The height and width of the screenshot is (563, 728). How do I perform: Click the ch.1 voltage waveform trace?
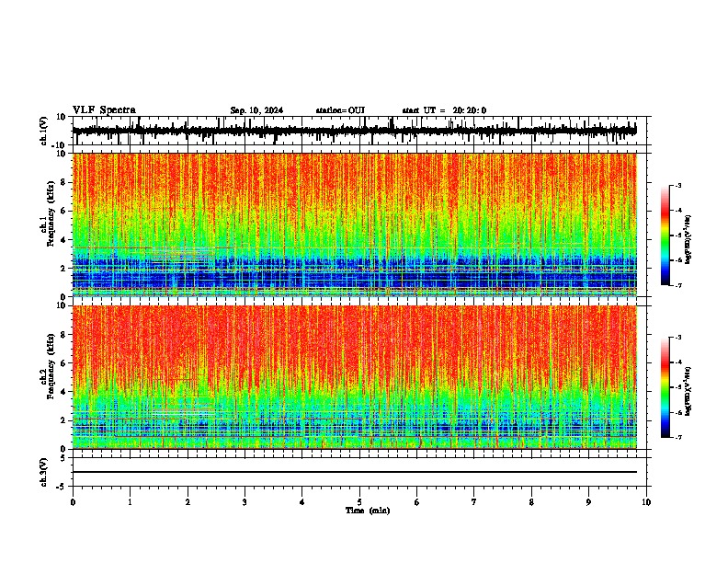point(354,131)
